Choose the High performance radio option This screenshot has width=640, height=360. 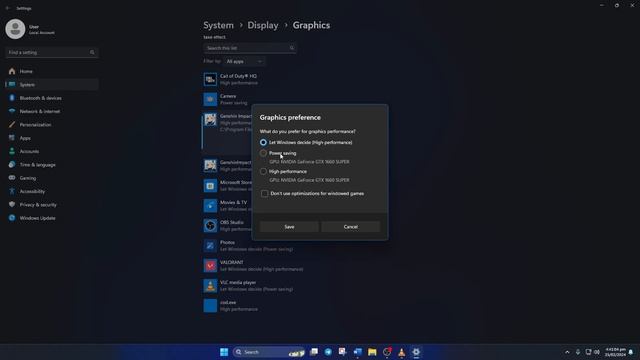tap(263, 171)
